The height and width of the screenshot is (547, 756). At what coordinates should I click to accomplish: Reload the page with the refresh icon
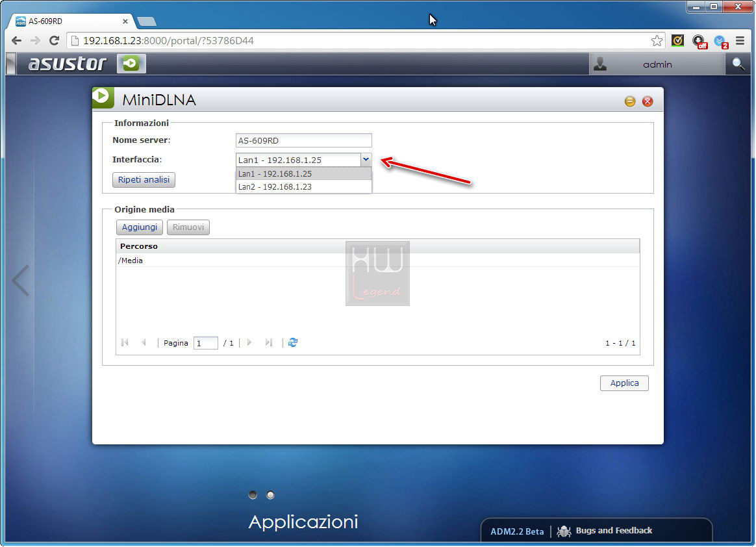54,40
